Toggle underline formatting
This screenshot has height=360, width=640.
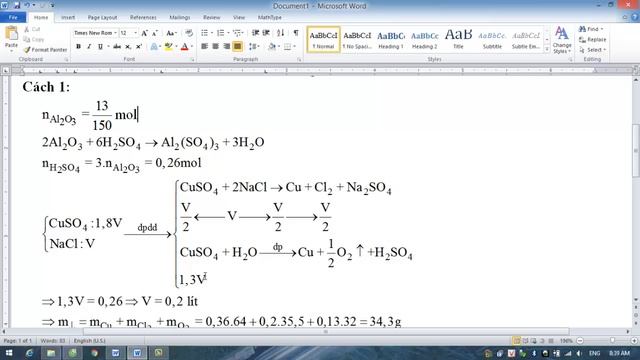point(100,47)
